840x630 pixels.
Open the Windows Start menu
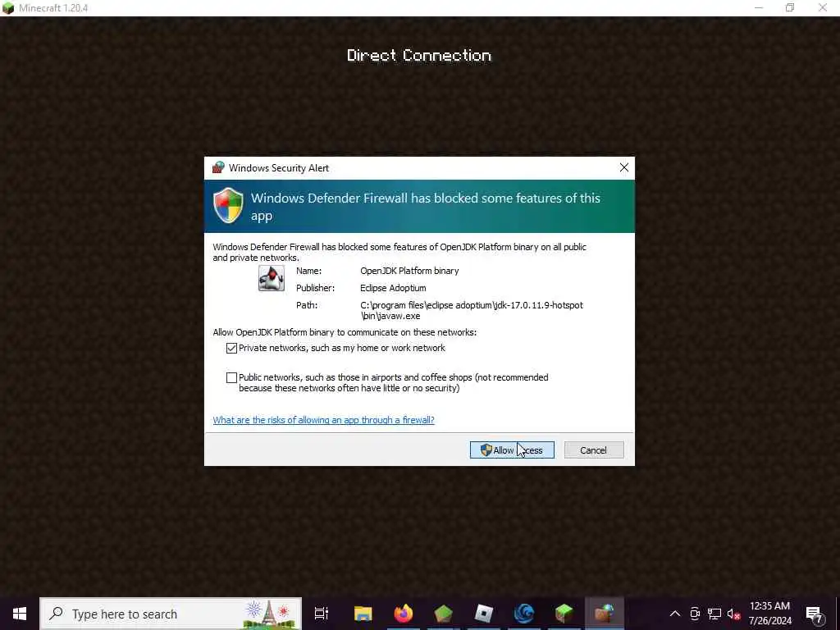point(20,614)
